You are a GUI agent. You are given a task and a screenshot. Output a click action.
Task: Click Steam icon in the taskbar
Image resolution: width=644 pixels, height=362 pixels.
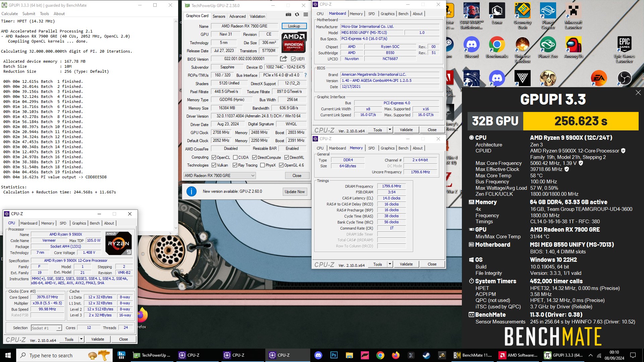426,355
